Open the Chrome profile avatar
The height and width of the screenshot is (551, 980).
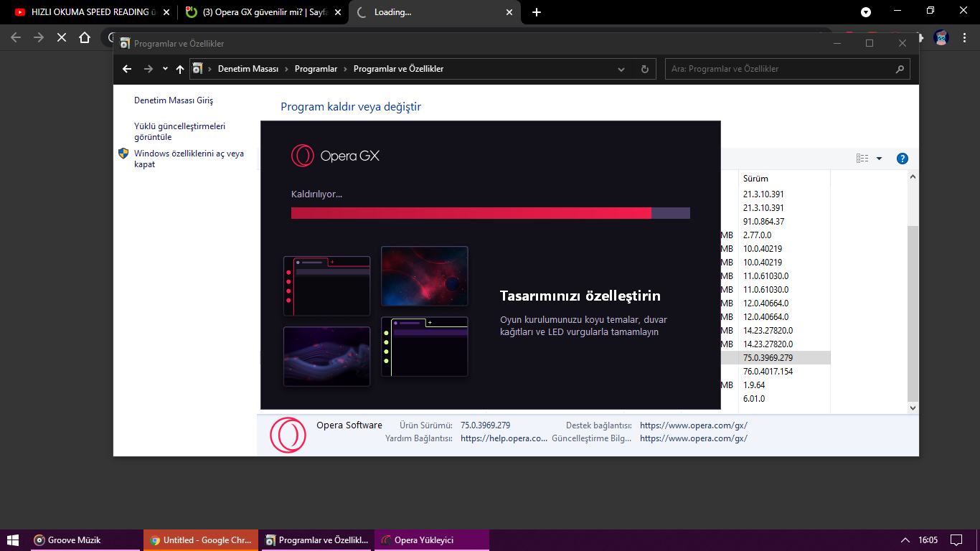[x=941, y=37]
